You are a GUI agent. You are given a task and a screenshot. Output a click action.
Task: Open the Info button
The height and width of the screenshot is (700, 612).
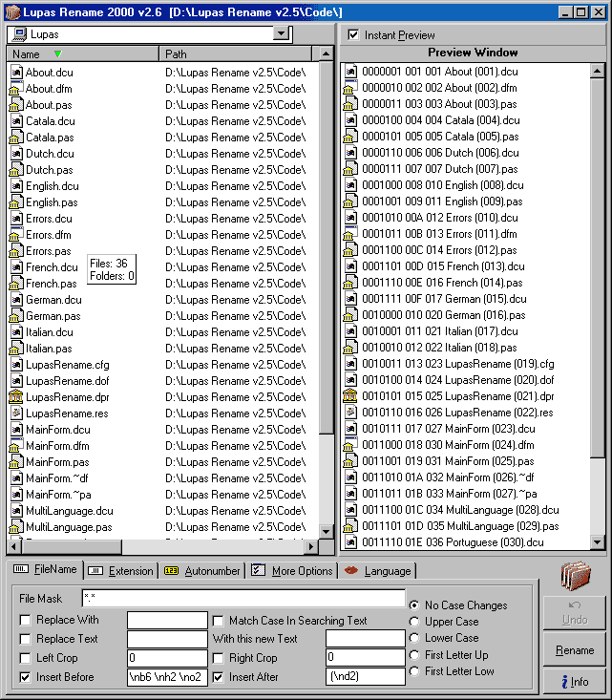pos(574,682)
